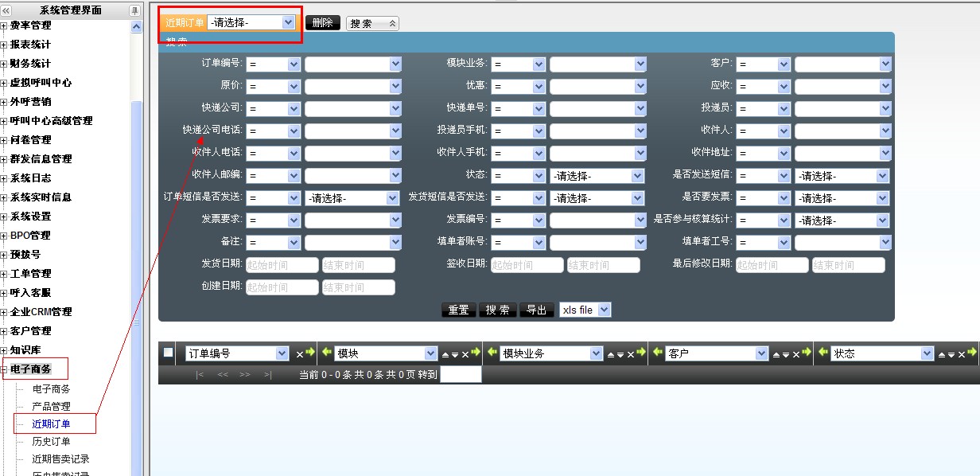Click the 删除 button
Image resolution: width=980 pixels, height=476 pixels.
click(x=322, y=23)
